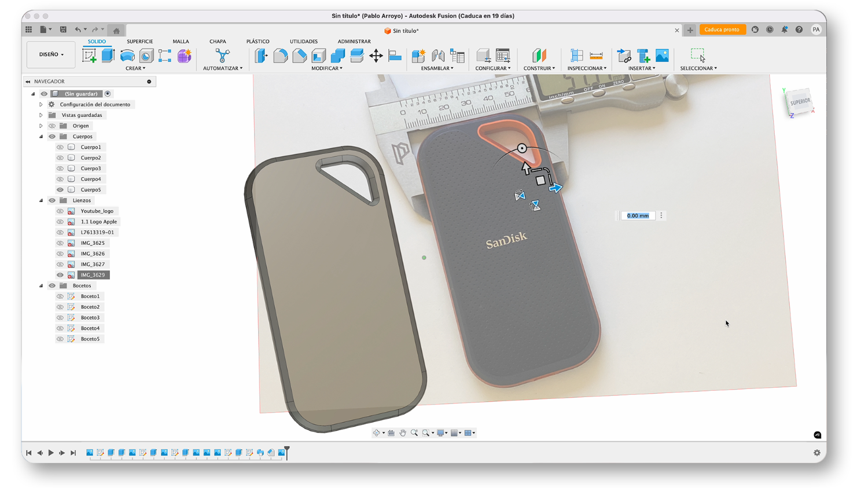Open the Insert McMaster-Carr component bolt icon
The height and width of the screenshot is (488, 868).
643,56
